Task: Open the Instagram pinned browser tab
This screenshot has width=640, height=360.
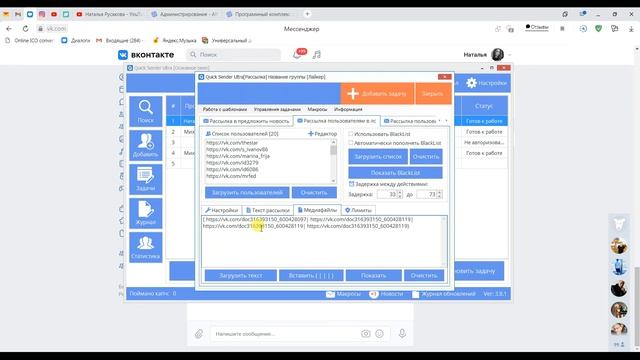Action: click(42, 14)
